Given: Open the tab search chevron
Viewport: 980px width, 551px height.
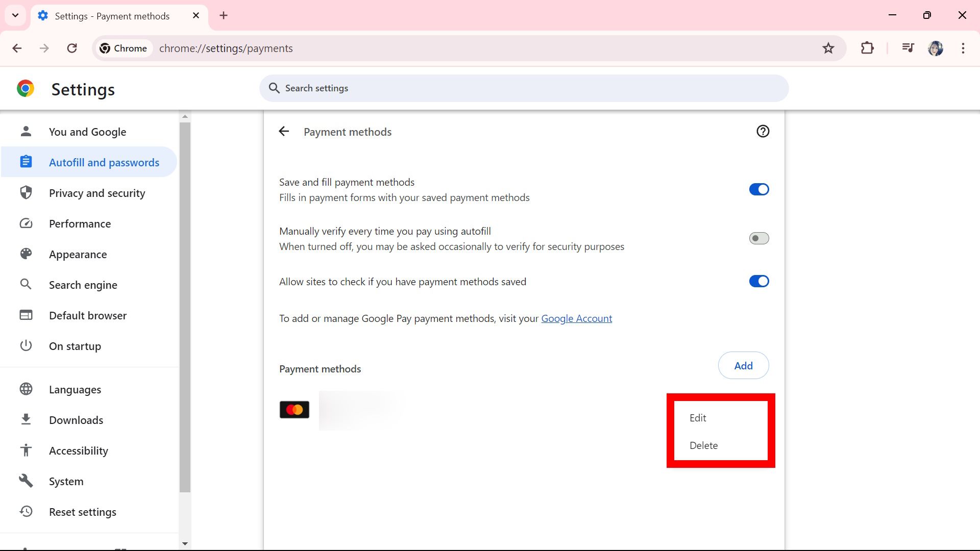Looking at the screenshot, I should coord(15,15).
